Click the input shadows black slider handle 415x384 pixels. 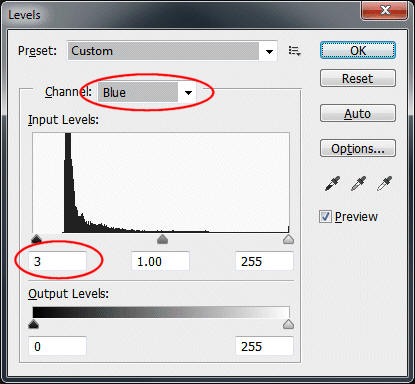tap(36, 239)
